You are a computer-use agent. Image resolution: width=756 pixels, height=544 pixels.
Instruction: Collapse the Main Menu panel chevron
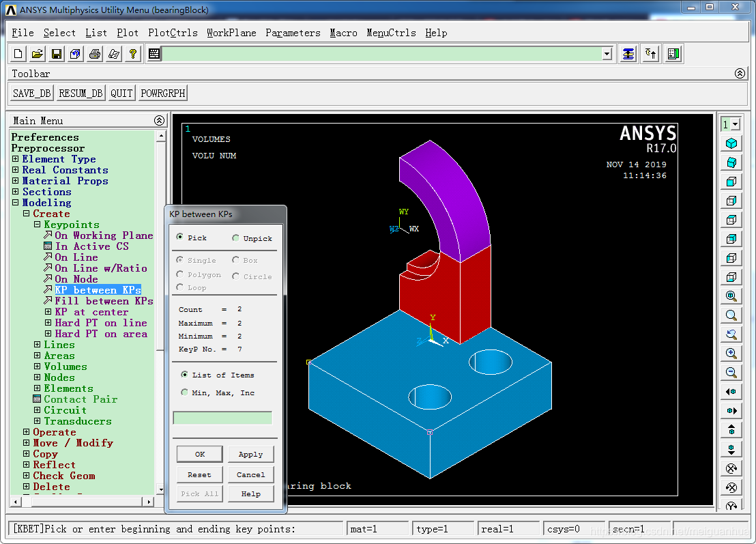159,121
